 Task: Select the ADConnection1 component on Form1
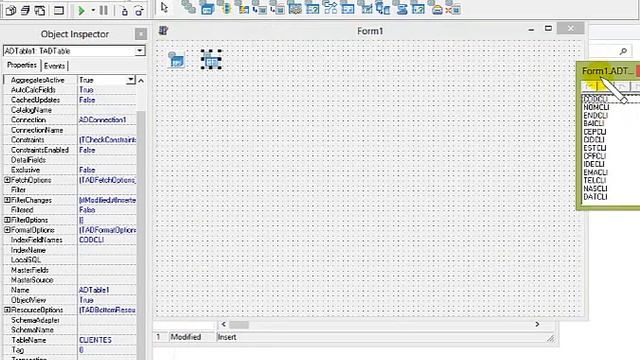(x=176, y=60)
